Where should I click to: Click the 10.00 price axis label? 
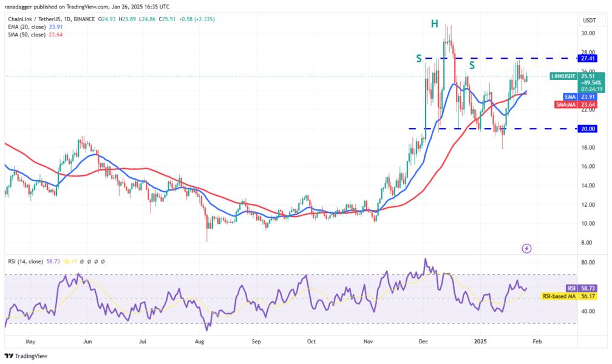(x=588, y=224)
